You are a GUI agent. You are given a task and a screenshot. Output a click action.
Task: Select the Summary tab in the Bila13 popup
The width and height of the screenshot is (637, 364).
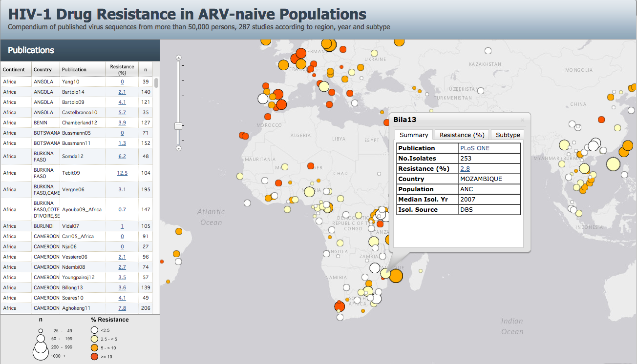413,135
